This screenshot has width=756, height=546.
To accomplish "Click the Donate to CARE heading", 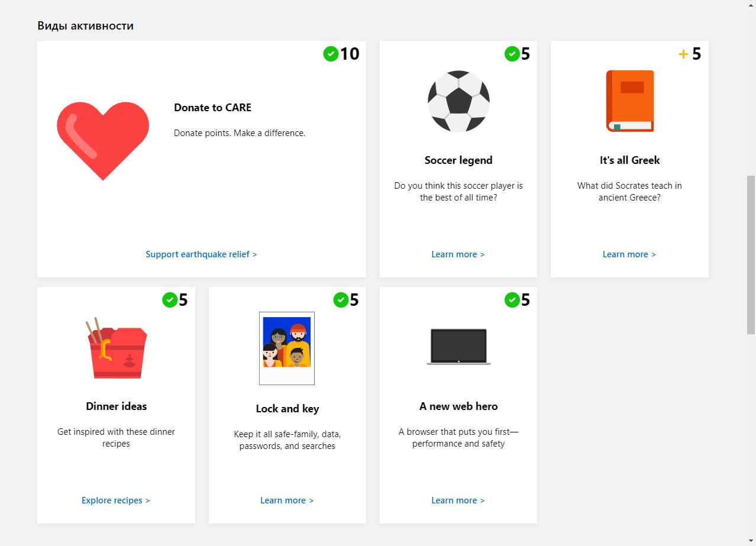I will click(x=212, y=108).
